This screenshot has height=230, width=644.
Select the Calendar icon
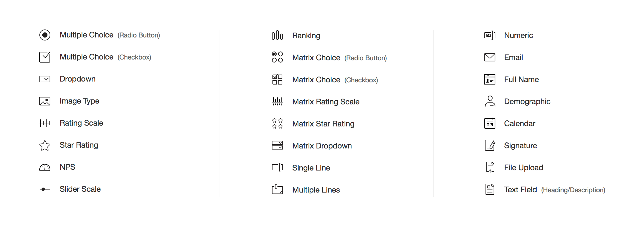point(490,123)
